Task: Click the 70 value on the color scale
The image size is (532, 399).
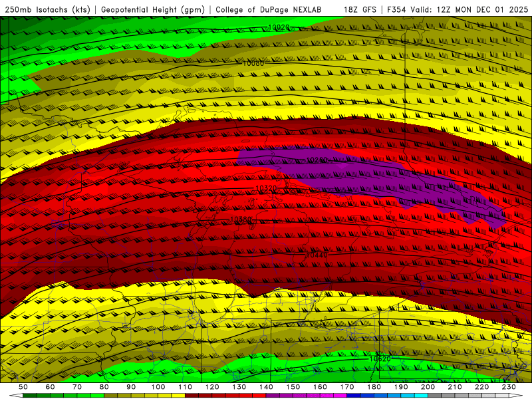Action: click(77, 387)
